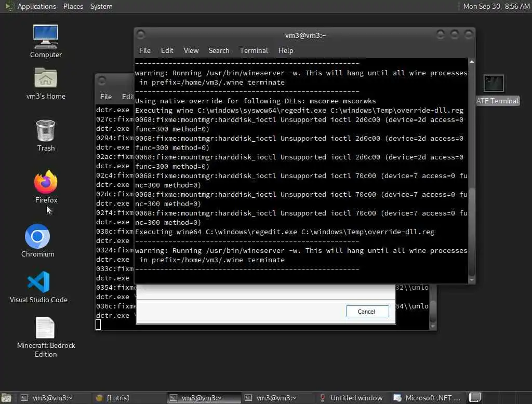Screen dimensions: 532x404
Task: Open Minecraft: Bedrock Edition desktop file
Action: (46, 337)
